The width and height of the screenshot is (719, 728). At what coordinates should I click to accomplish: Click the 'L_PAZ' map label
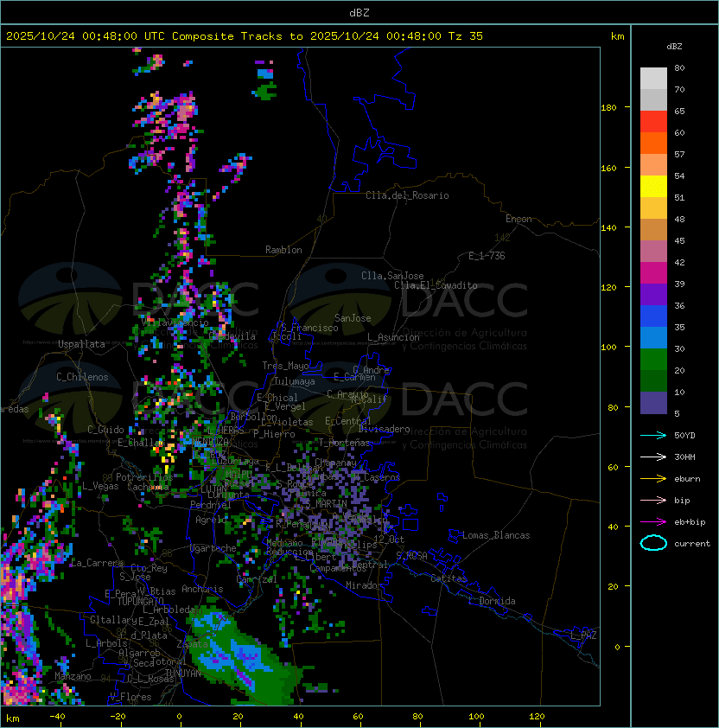coord(583,635)
